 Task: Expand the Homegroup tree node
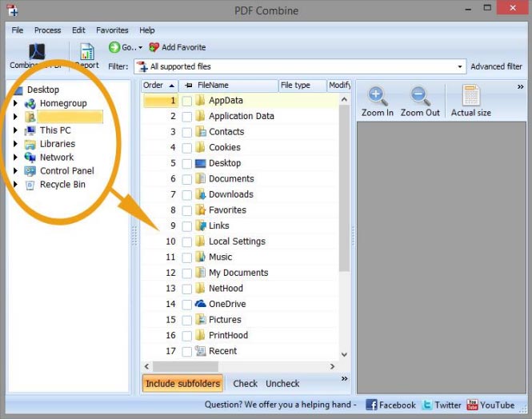pyautogui.click(x=15, y=103)
